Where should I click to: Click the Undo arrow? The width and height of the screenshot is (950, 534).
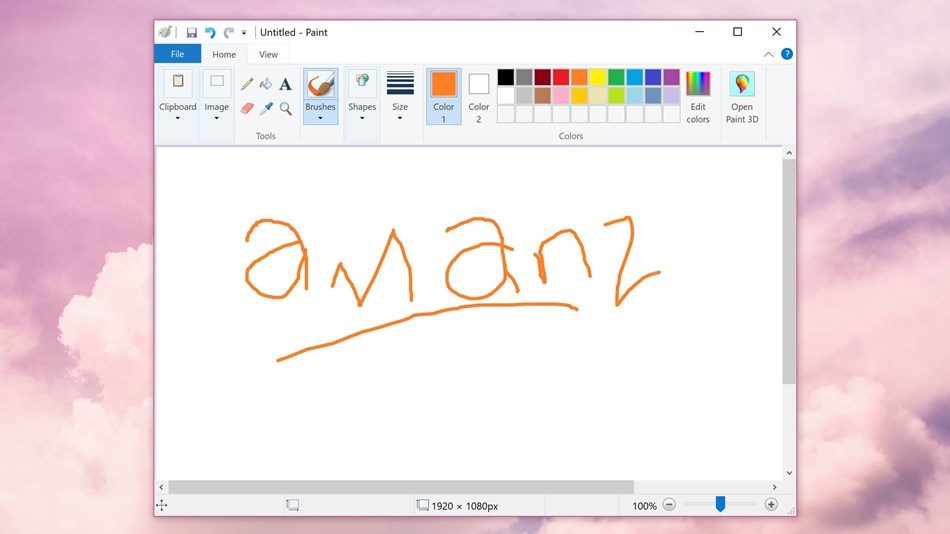(x=210, y=32)
